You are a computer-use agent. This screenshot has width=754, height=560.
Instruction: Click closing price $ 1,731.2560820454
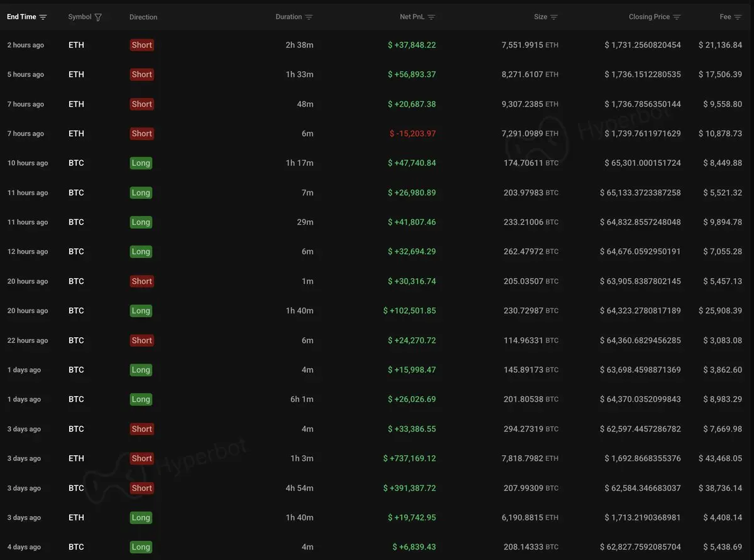[x=643, y=45]
